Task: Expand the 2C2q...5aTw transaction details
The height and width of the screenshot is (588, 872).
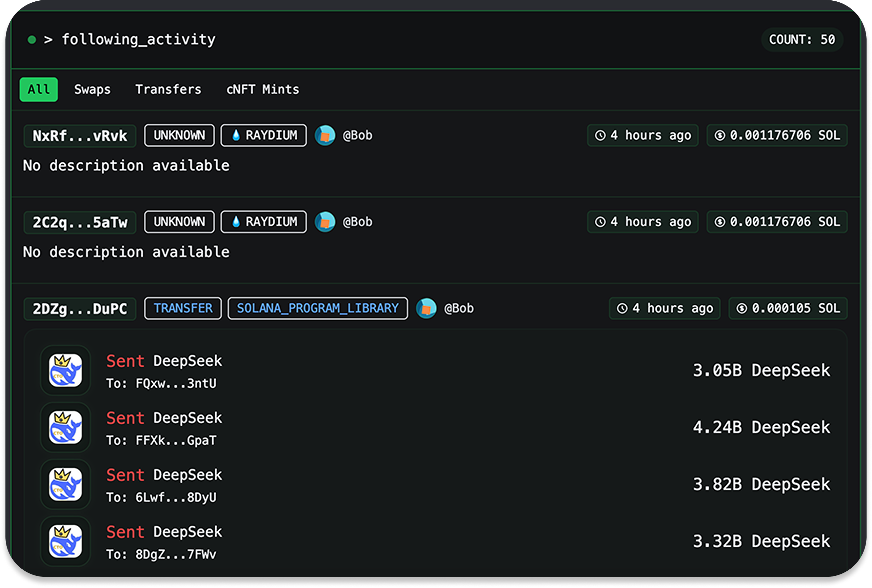Action: (80, 222)
